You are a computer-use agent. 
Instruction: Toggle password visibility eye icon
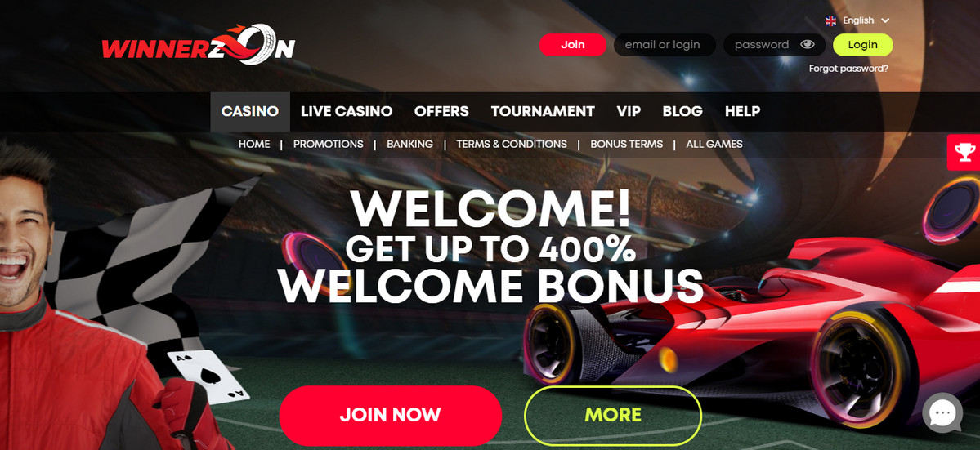coord(808,44)
